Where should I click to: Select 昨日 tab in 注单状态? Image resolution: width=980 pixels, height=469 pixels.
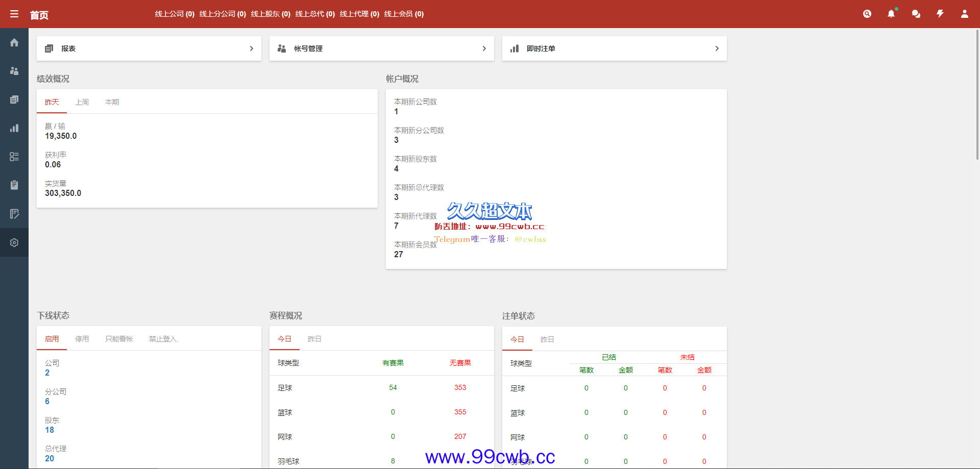click(x=548, y=339)
